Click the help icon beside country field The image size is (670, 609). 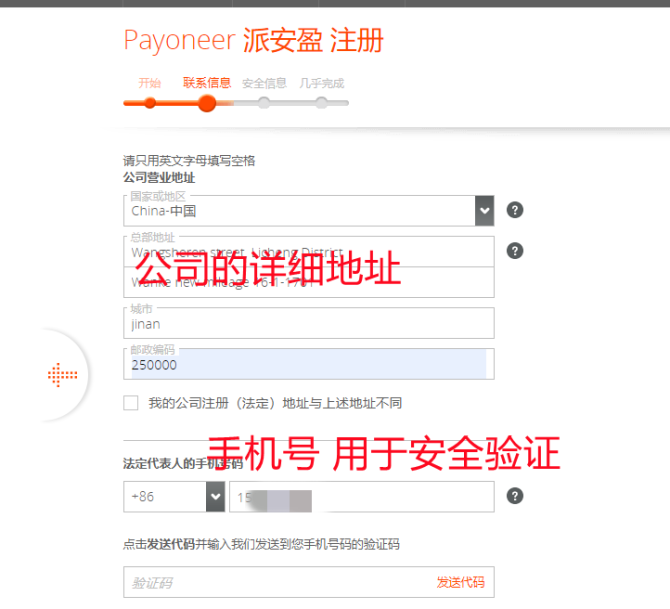[x=514, y=210]
